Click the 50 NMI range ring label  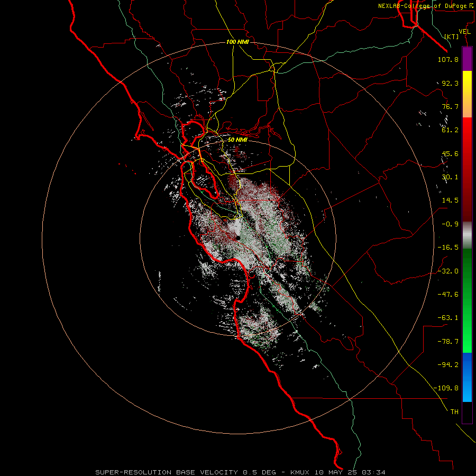pos(237,140)
